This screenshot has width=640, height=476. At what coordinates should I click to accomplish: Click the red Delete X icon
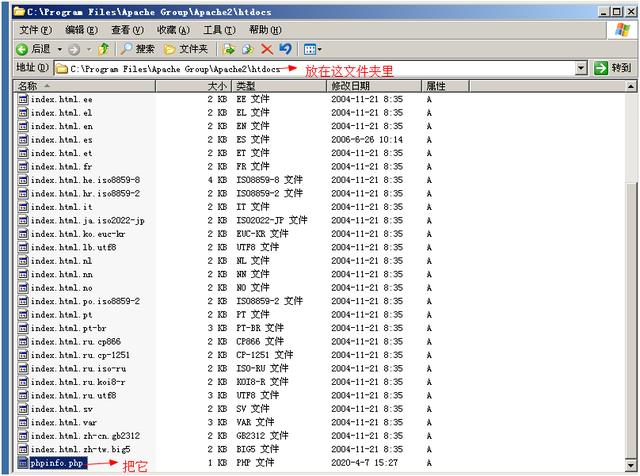pyautogui.click(x=267, y=49)
